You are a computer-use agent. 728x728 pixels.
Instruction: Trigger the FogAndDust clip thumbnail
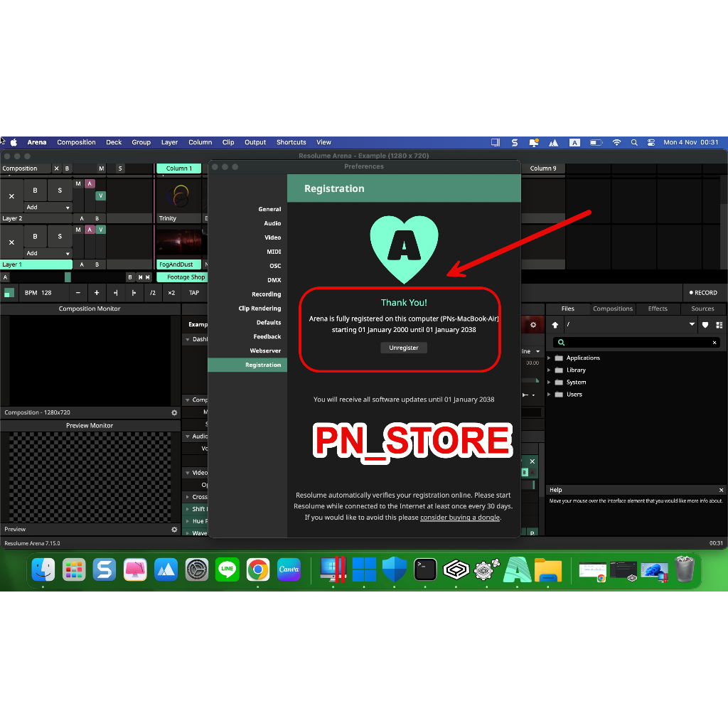click(x=179, y=242)
